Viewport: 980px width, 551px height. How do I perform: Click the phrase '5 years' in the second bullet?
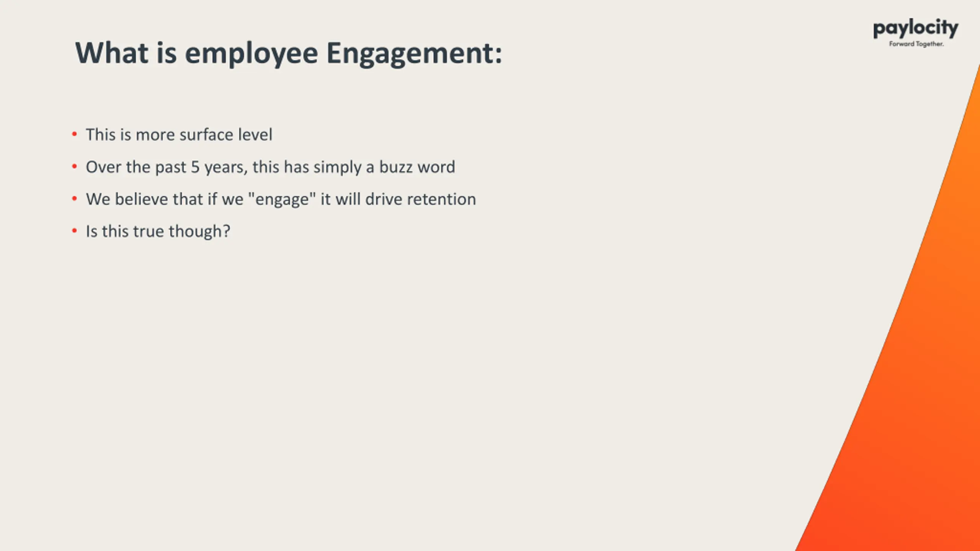[219, 168]
